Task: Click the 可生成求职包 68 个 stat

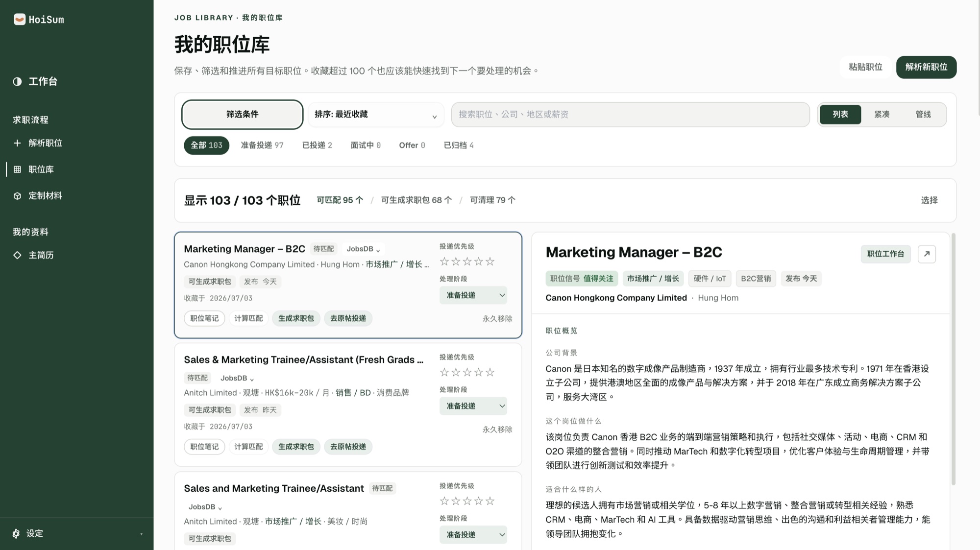Action: click(x=416, y=200)
